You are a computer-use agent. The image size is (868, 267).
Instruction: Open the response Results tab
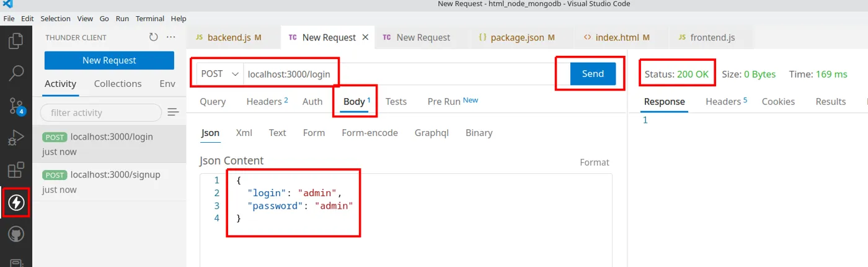[x=831, y=102]
